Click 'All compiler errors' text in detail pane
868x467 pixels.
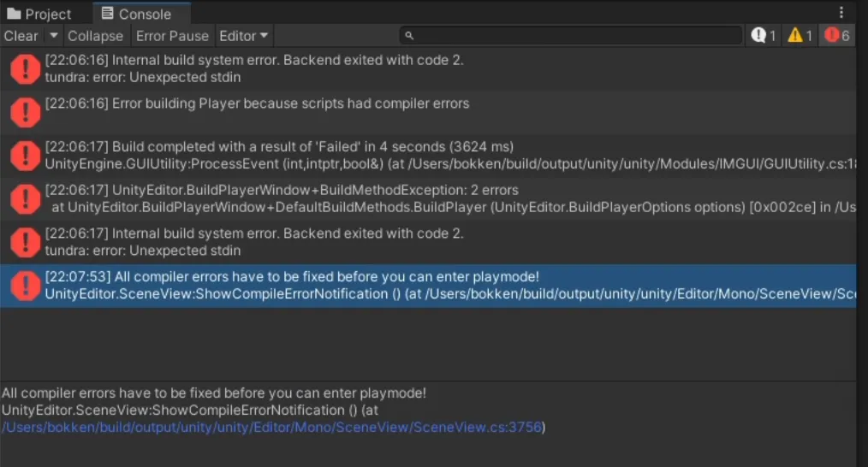[214, 393]
